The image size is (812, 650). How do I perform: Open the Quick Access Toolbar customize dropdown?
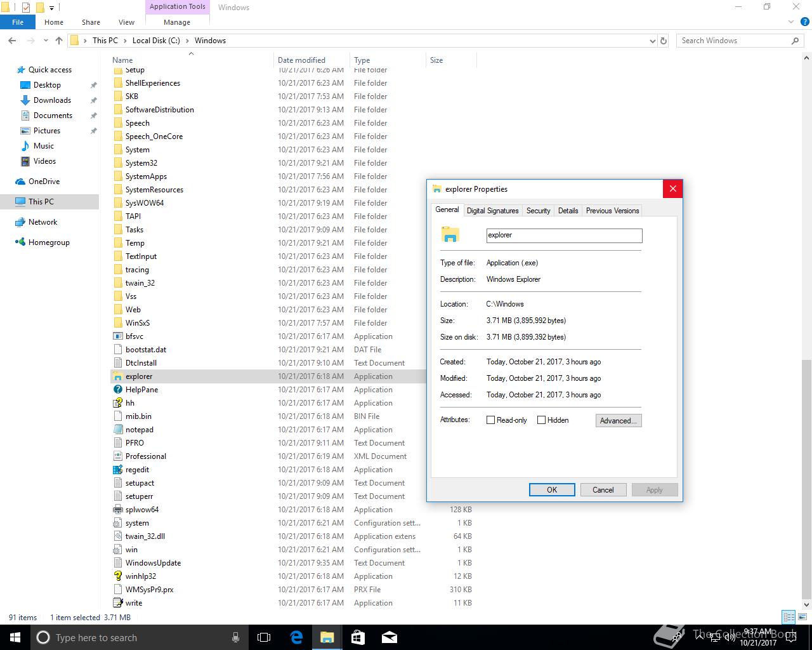[52, 8]
